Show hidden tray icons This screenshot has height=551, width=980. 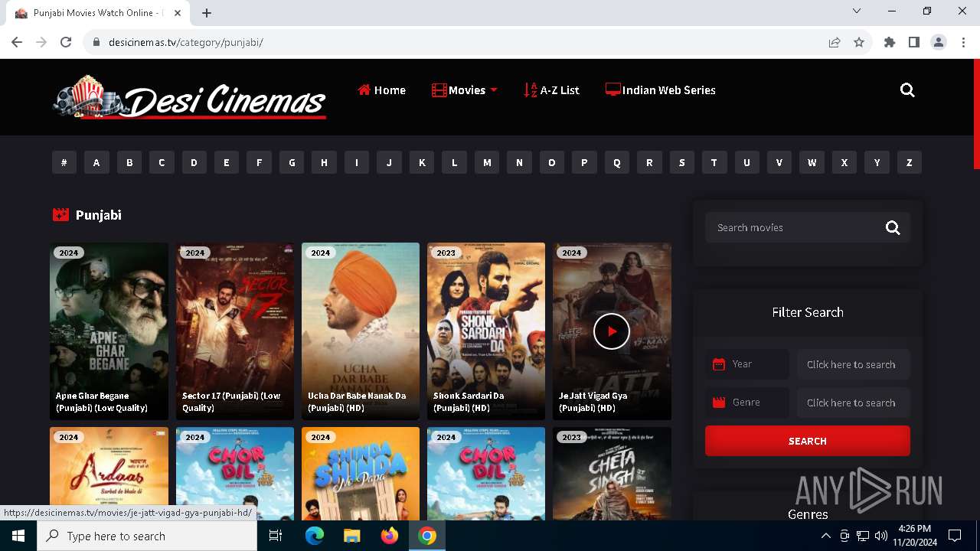click(x=825, y=536)
